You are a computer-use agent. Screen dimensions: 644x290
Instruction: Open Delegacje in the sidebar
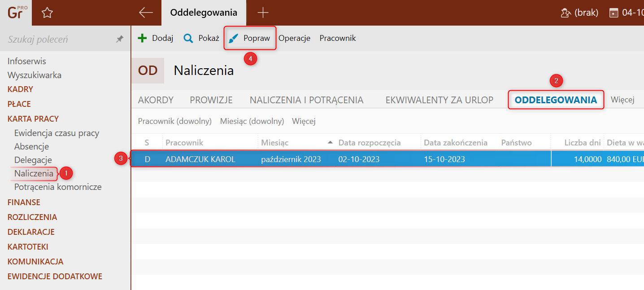[x=33, y=160]
